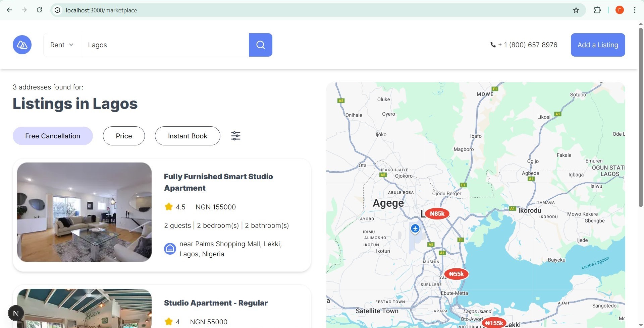644x328 pixels.
Task: Open the Price filter dropdown
Action: 124,136
